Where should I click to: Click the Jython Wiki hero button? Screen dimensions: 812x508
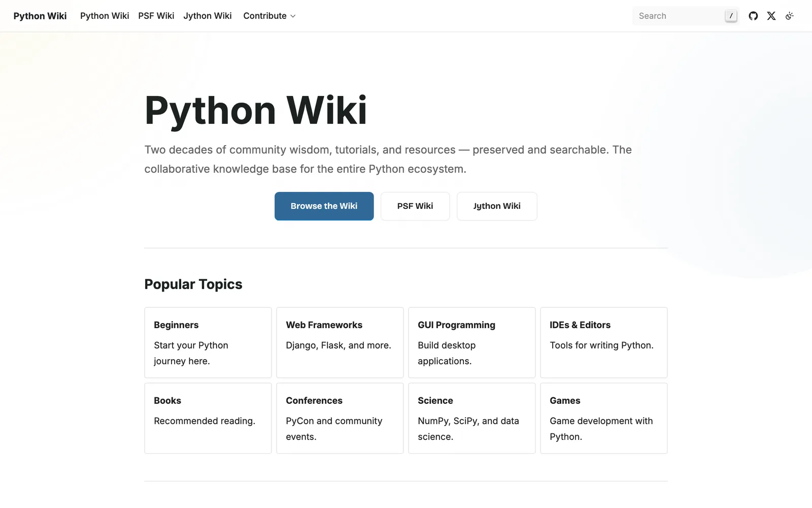[x=497, y=206]
